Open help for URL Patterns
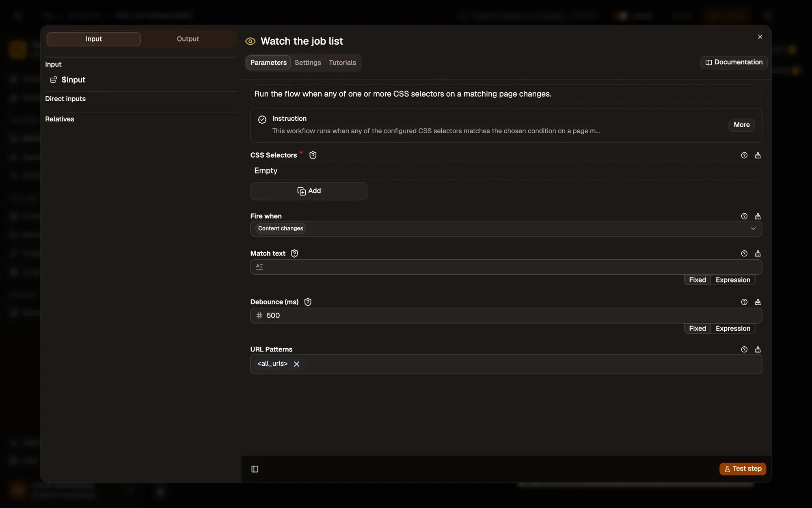Viewport: 812px width, 508px height. point(744,350)
